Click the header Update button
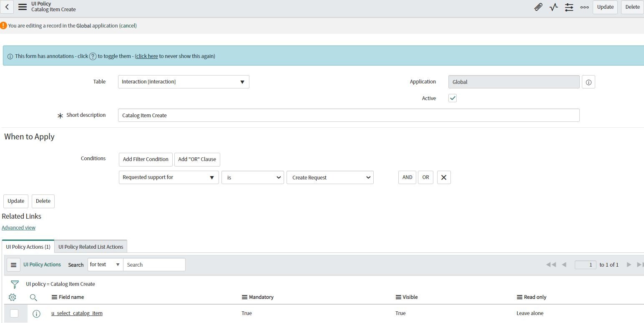644x323 pixels. 605,7
